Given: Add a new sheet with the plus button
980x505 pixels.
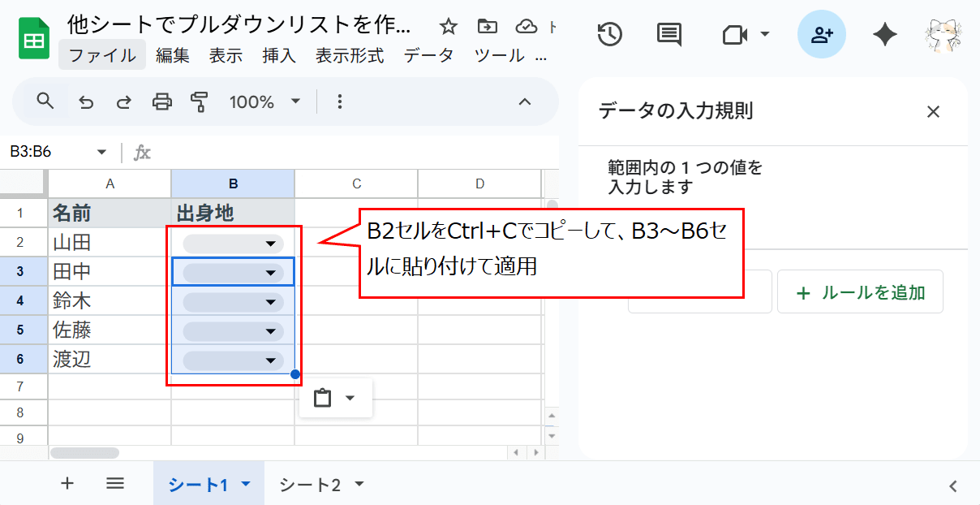Looking at the screenshot, I should pyautogui.click(x=67, y=482).
